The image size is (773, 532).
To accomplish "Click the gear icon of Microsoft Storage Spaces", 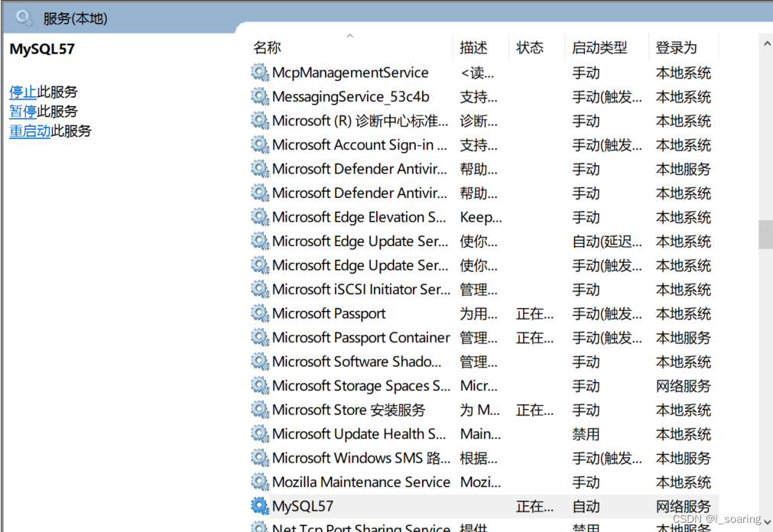I will click(260, 385).
